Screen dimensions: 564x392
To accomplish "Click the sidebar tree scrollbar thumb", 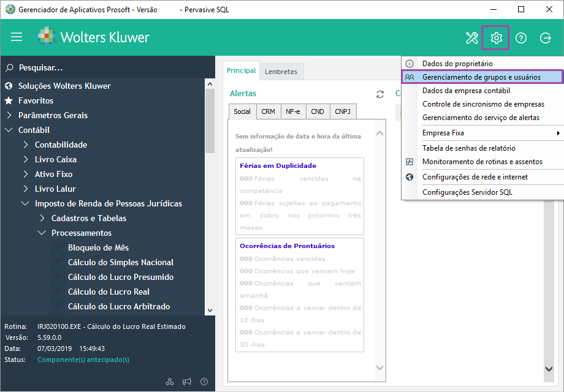I will (x=210, y=121).
